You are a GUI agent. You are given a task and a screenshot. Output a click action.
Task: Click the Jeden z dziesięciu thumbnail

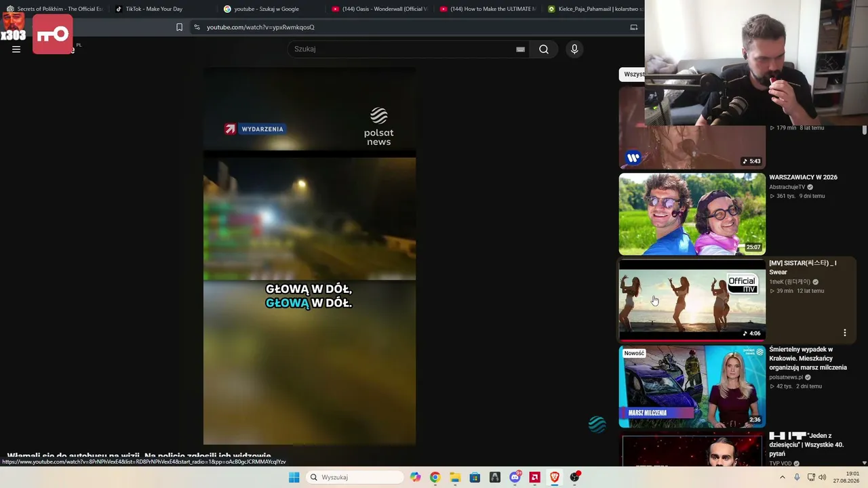692,450
